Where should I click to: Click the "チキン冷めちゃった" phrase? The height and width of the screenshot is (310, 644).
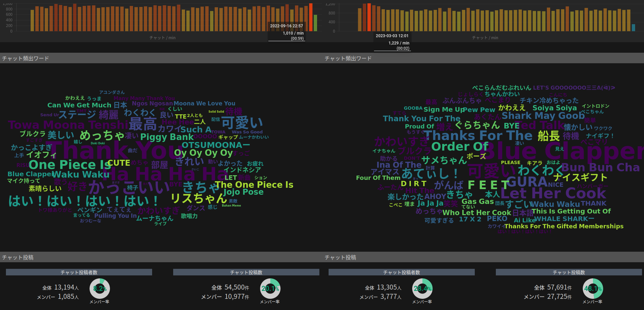point(549,100)
